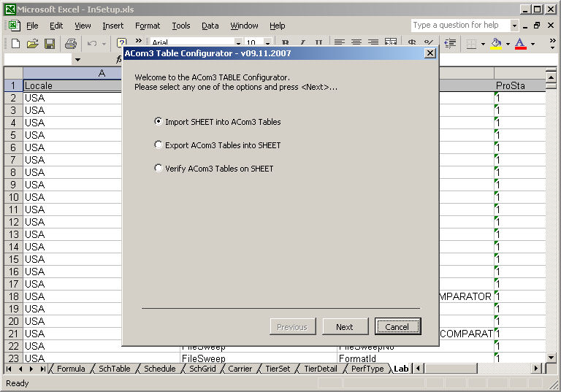Switch to the TierSet sheet tab
Viewport: 561px width, 392px height.
(x=278, y=369)
